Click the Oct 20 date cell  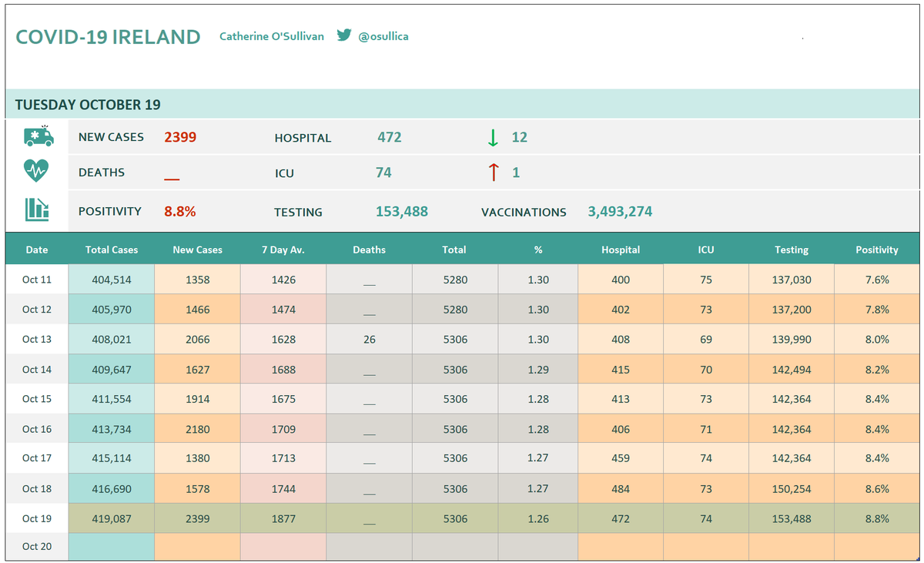[37, 547]
